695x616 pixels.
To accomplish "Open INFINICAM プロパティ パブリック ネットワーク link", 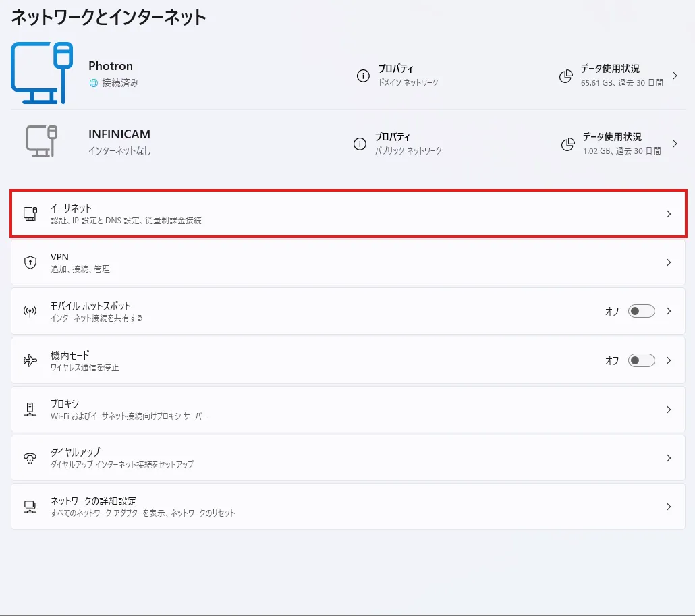I will pyautogui.click(x=397, y=144).
